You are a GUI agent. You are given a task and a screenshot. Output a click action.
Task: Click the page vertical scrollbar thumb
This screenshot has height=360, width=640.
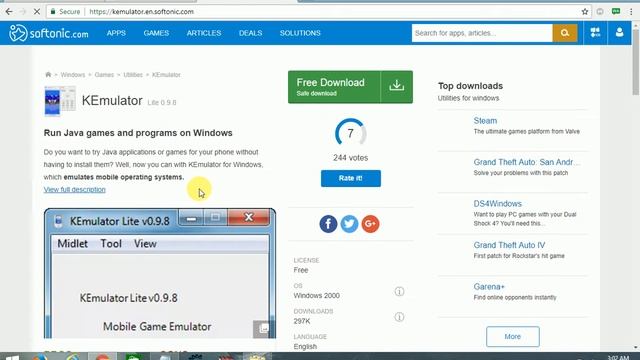click(x=636, y=61)
